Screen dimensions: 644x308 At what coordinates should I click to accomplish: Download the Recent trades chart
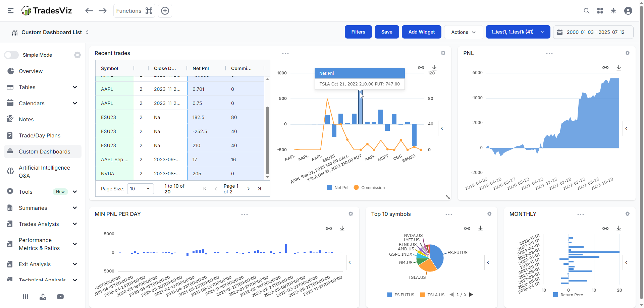[x=434, y=68]
